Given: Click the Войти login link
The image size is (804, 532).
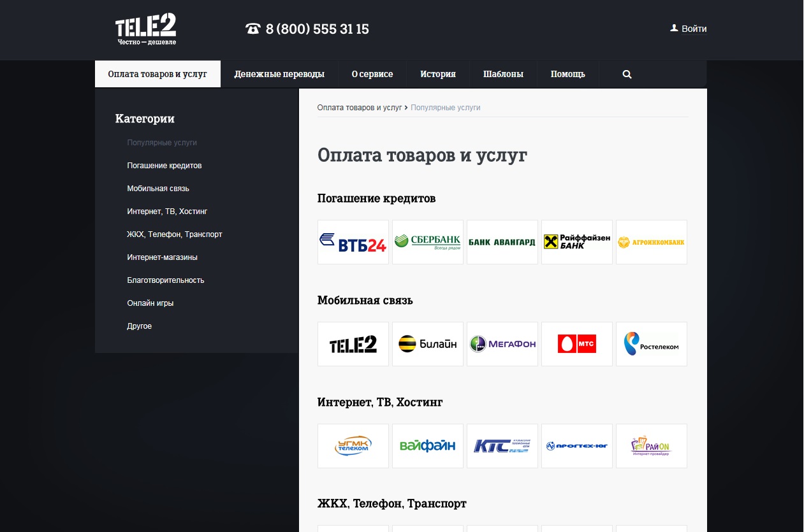Looking at the screenshot, I should pos(689,29).
